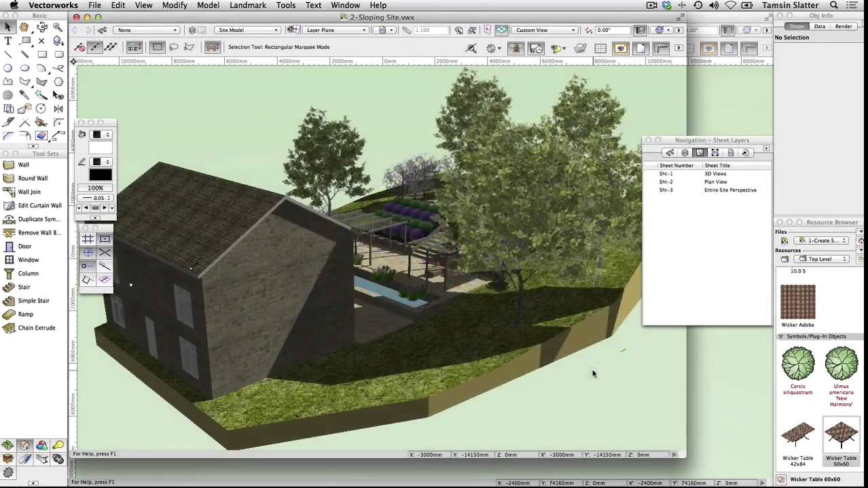The height and width of the screenshot is (488, 868).
Task: Enable Lasso Marquee selection mode
Action: [x=173, y=47]
